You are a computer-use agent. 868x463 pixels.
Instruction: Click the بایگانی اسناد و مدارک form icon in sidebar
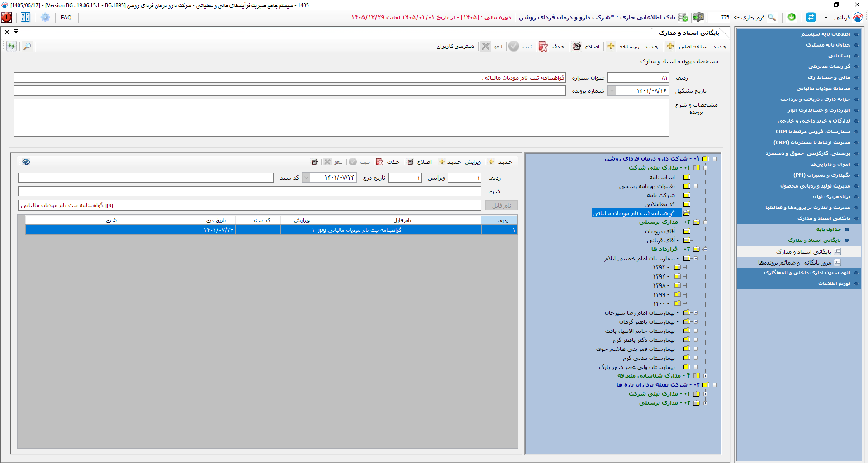pyautogui.click(x=837, y=252)
